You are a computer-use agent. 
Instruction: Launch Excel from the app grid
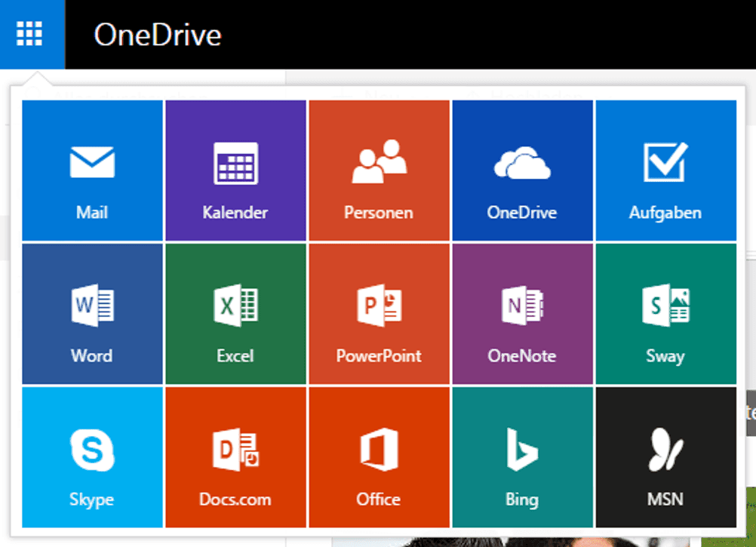tap(235, 314)
